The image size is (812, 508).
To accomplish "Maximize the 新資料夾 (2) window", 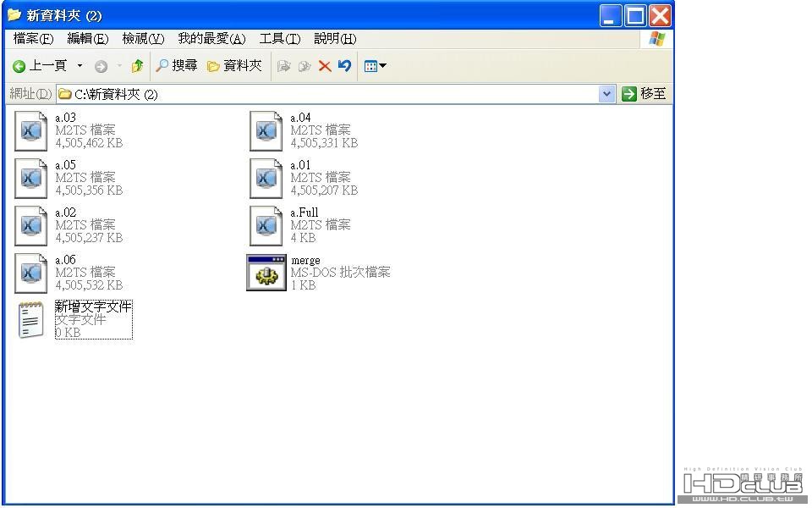I will coord(635,15).
